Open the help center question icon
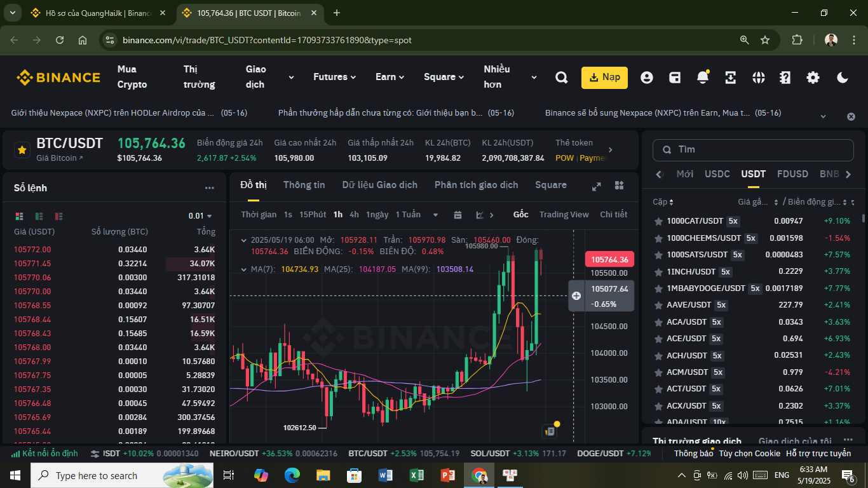The image size is (868, 488). point(785,78)
